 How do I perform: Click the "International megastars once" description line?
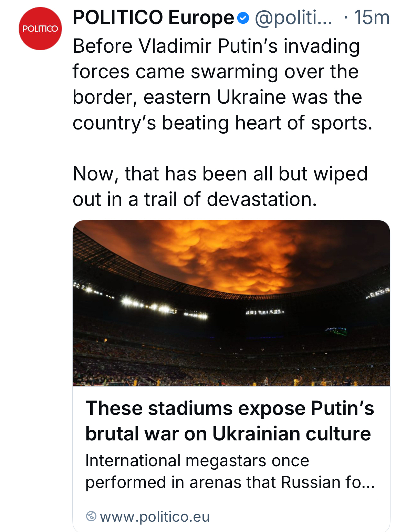[197, 461]
